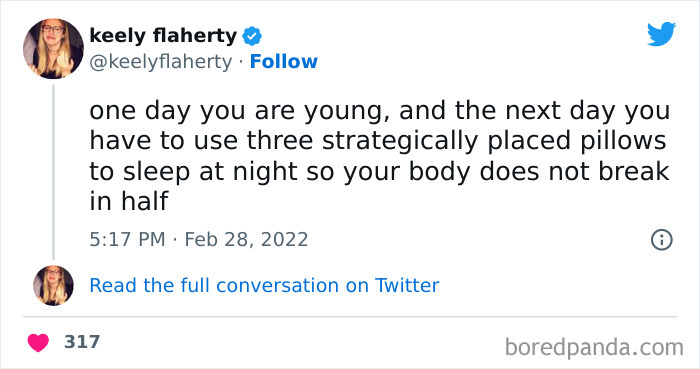Click the Feb 28, 2022 date

point(246,240)
